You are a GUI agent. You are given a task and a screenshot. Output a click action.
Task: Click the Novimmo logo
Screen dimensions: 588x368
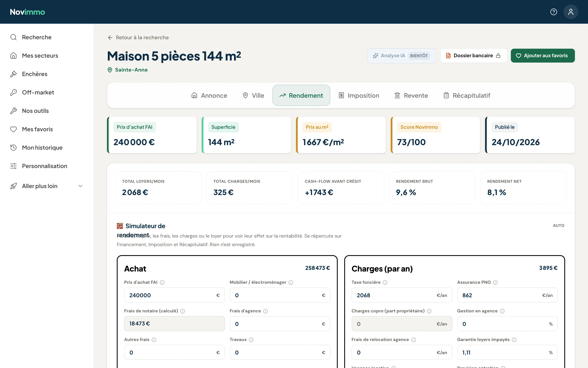pos(27,12)
